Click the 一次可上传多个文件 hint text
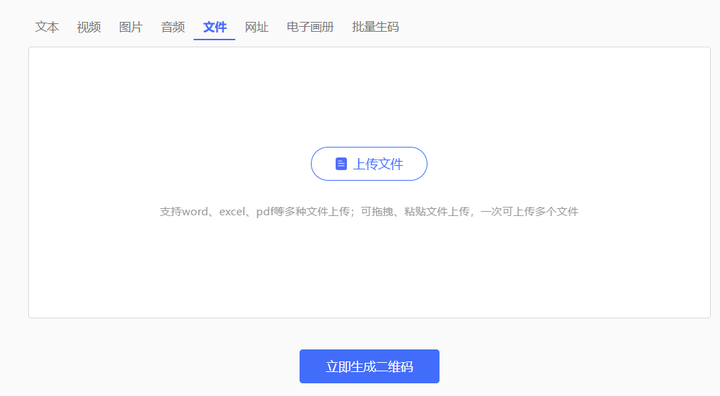The height and width of the screenshot is (396, 720). [x=529, y=212]
